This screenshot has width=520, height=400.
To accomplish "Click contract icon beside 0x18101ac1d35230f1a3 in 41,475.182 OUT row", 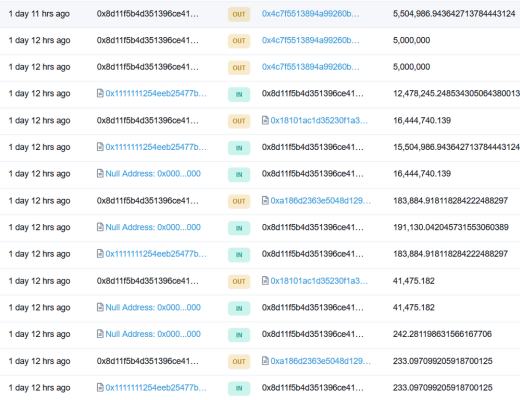I will click(x=265, y=281).
